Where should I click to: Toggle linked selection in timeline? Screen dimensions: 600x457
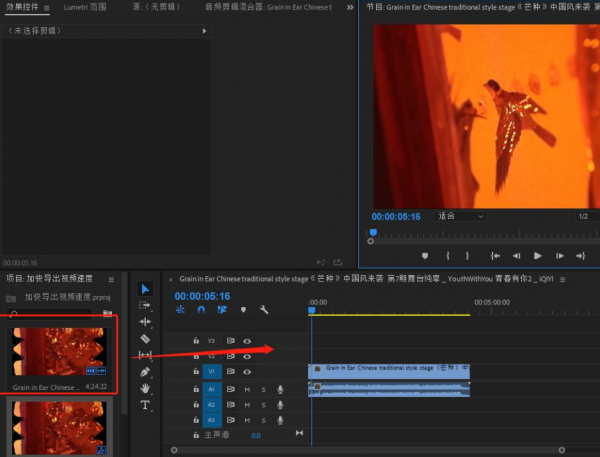coord(222,310)
